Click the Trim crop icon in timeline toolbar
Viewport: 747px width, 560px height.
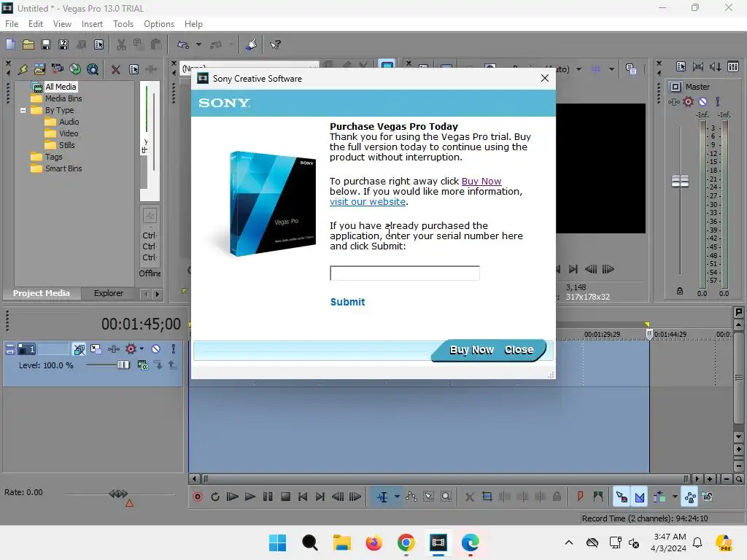[x=487, y=497]
